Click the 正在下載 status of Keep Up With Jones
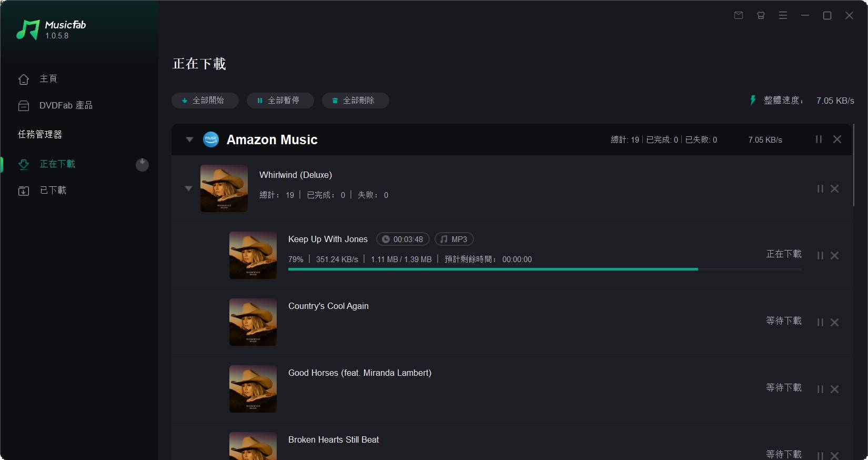The height and width of the screenshot is (460, 868). point(784,254)
